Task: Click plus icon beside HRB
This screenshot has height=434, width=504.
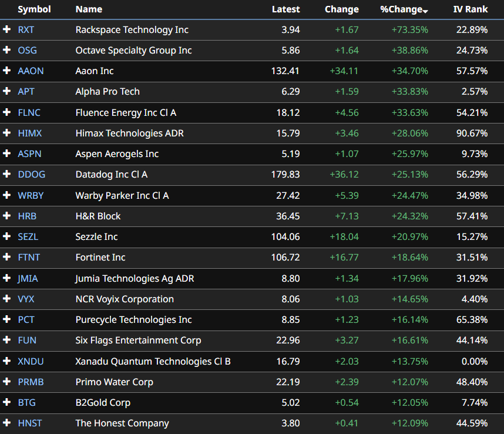Action: (x=6, y=216)
